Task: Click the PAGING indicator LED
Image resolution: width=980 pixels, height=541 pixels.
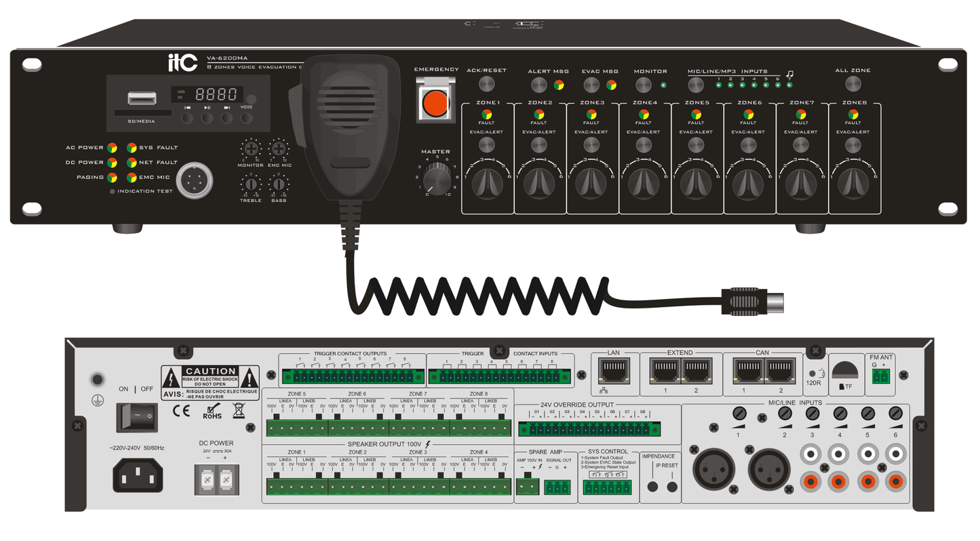Action: (112, 177)
